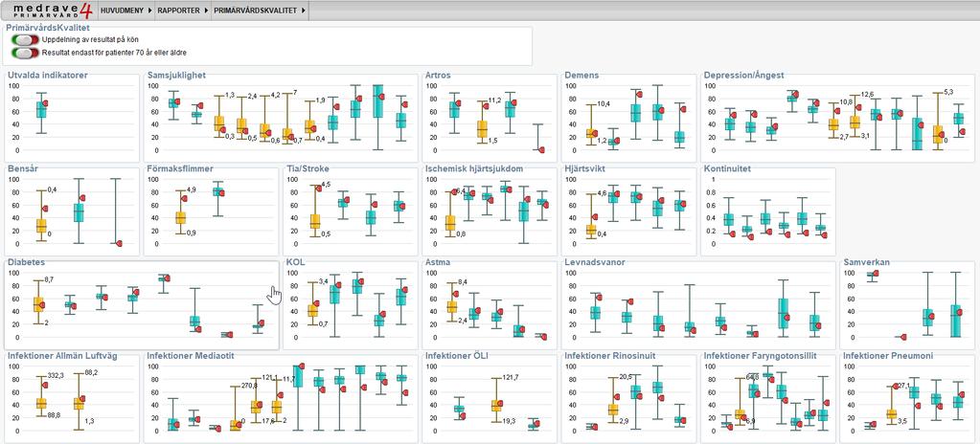The image size is (980, 444).
Task: Click value label 270,8 in Infektioner Mediaotit
Action: pos(249,386)
